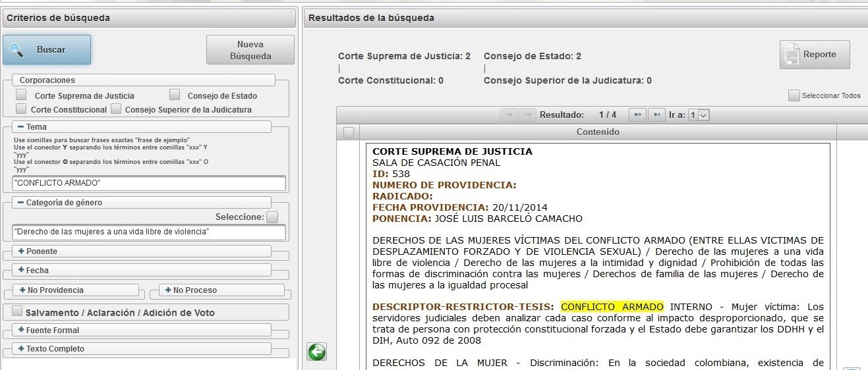Click the Buscar magnifying glass icon

pyautogui.click(x=16, y=50)
